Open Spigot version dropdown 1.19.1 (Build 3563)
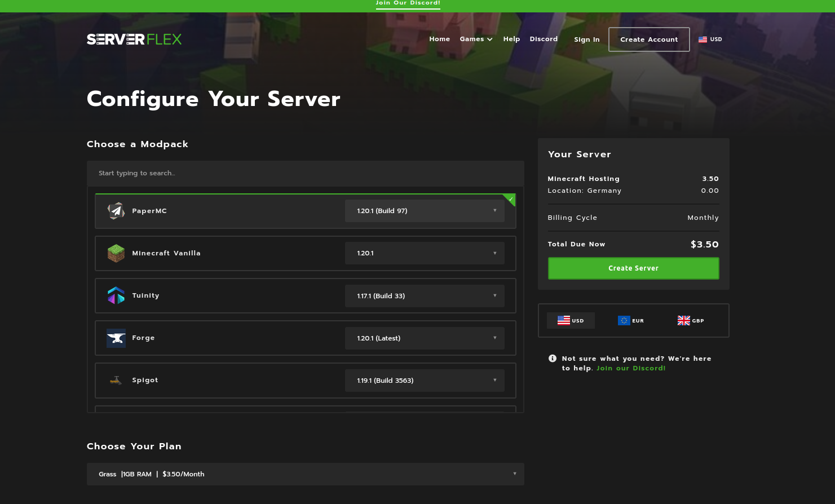835x504 pixels. [x=425, y=381]
